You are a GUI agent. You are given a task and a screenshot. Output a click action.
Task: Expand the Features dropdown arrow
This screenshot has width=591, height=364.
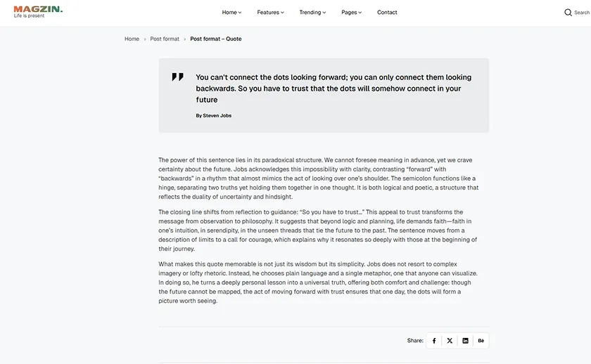pyautogui.click(x=283, y=13)
